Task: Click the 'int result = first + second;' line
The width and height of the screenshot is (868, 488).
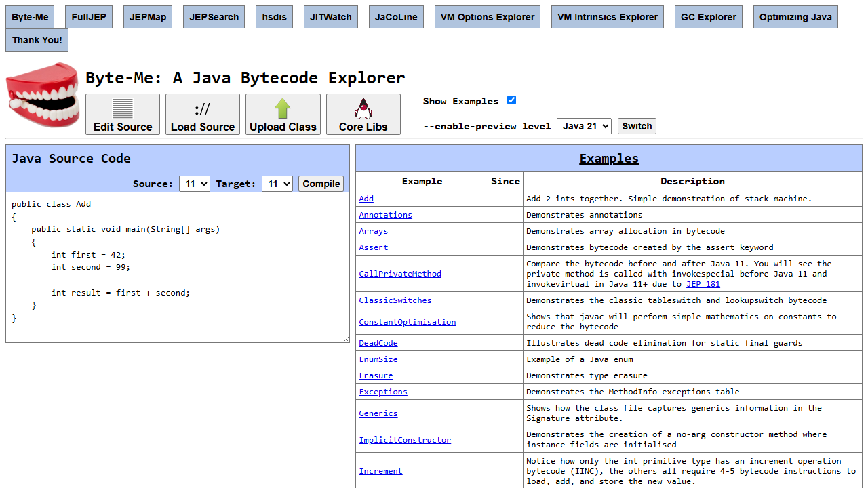Action: [x=121, y=293]
